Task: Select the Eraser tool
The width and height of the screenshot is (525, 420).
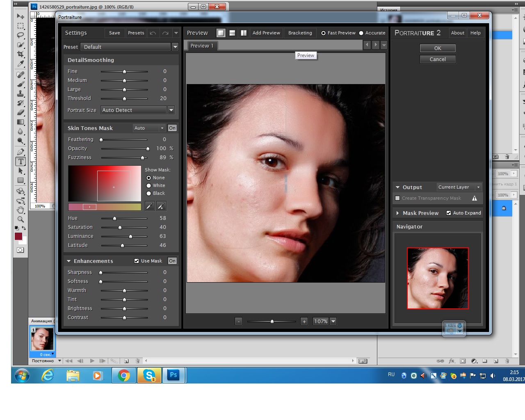Action: coord(20,112)
